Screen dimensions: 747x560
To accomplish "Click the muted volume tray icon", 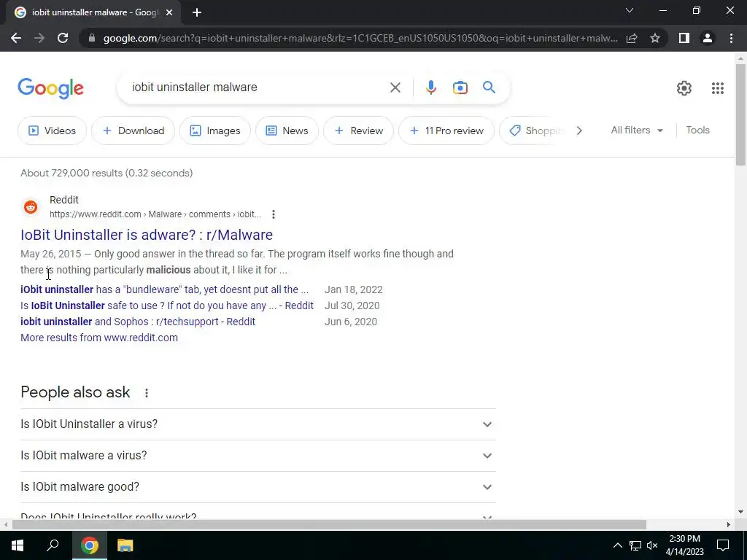I will [652, 545].
